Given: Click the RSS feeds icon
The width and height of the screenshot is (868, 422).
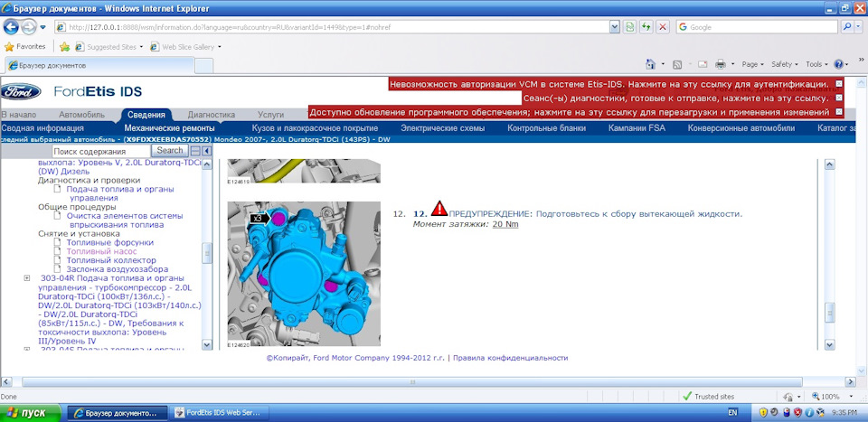Looking at the screenshot, I should (677, 65).
